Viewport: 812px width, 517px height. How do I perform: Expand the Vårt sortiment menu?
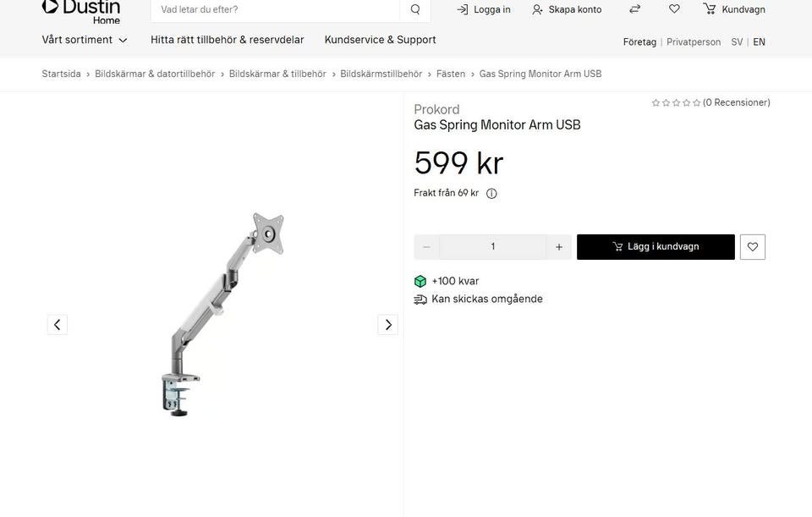point(85,40)
